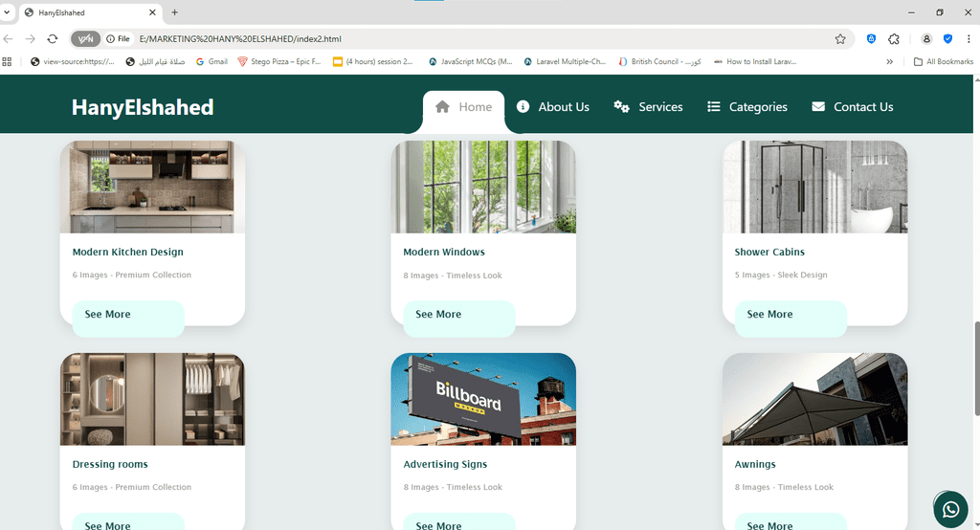The width and height of the screenshot is (980, 530).
Task: Open the All Bookmarks folder
Action: pos(943,61)
